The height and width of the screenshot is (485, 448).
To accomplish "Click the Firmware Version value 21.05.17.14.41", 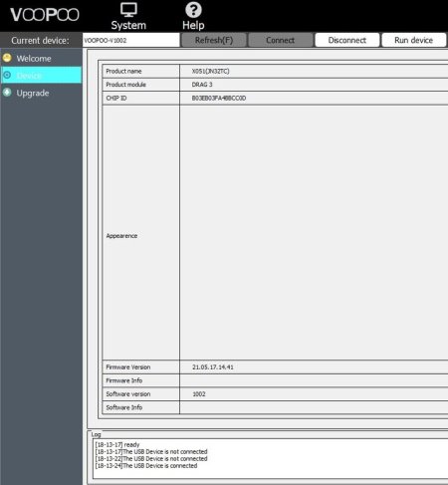I will (213, 367).
